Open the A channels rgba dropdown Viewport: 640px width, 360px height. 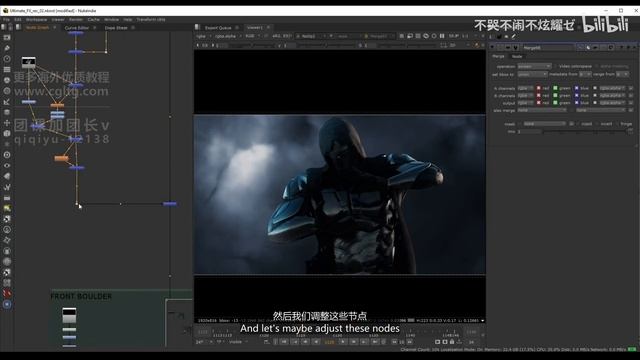coord(525,88)
